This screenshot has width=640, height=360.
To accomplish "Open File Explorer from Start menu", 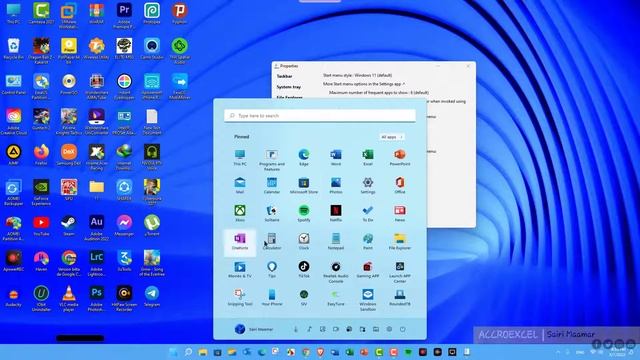I will (400, 242).
